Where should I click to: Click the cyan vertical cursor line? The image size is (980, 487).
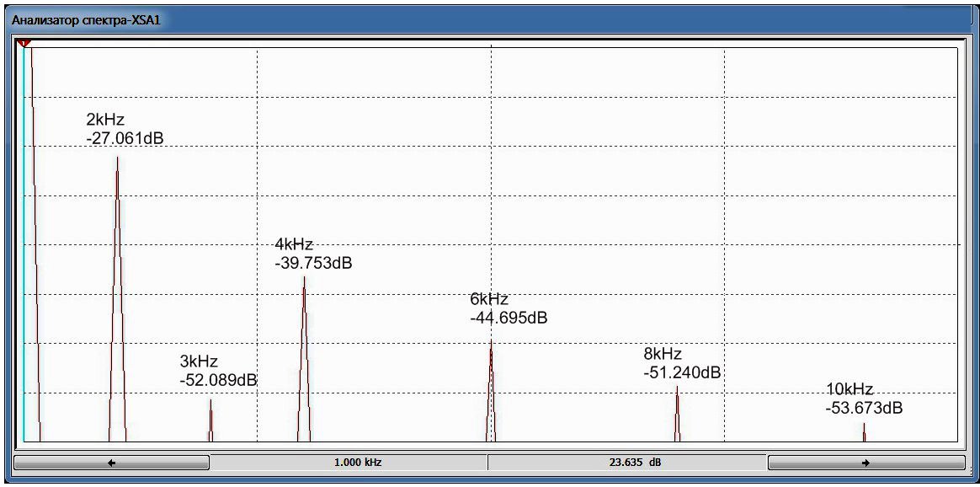24,243
